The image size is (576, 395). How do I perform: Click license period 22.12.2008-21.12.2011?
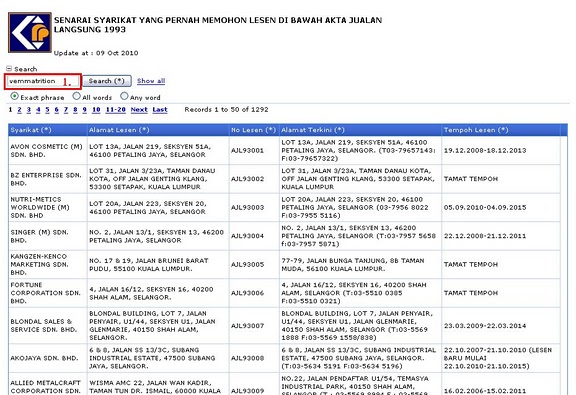click(x=485, y=236)
